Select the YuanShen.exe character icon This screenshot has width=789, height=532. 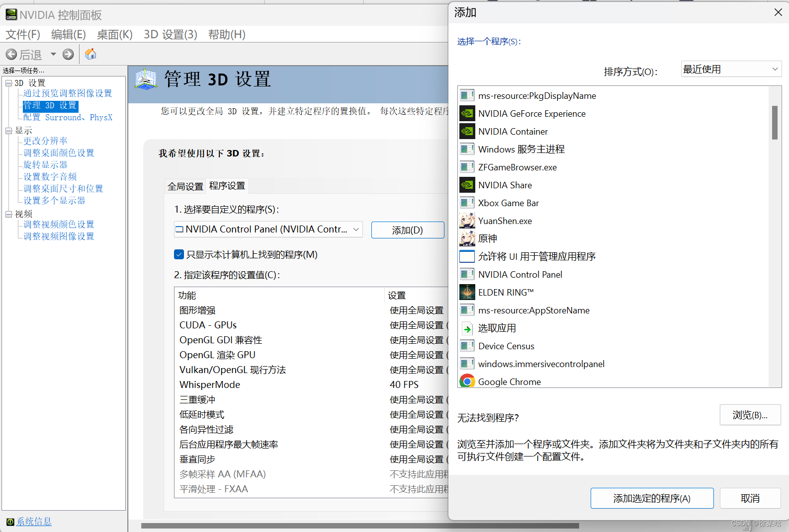coord(467,221)
